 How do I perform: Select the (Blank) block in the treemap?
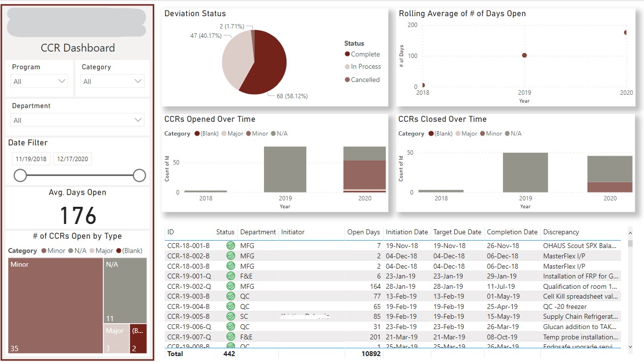pos(139,338)
